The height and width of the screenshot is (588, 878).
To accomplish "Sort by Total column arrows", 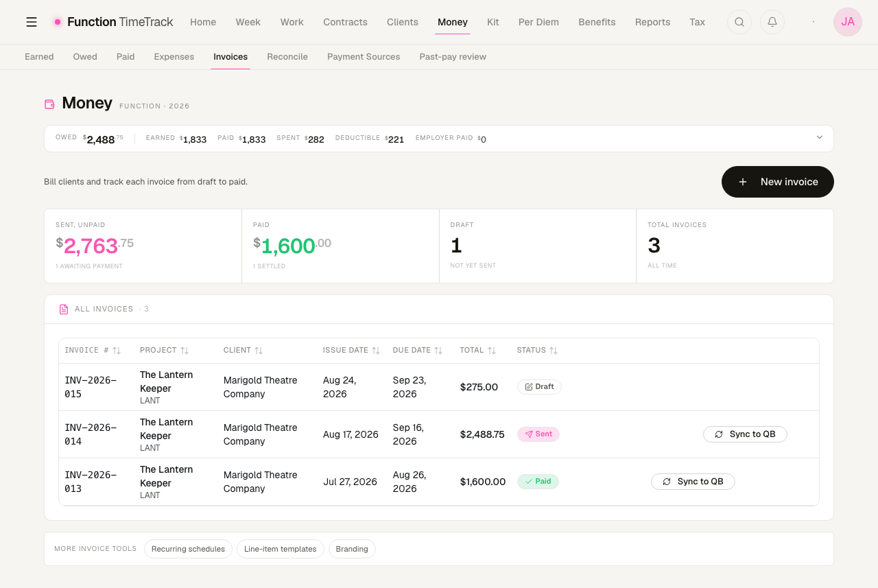I will (492, 351).
